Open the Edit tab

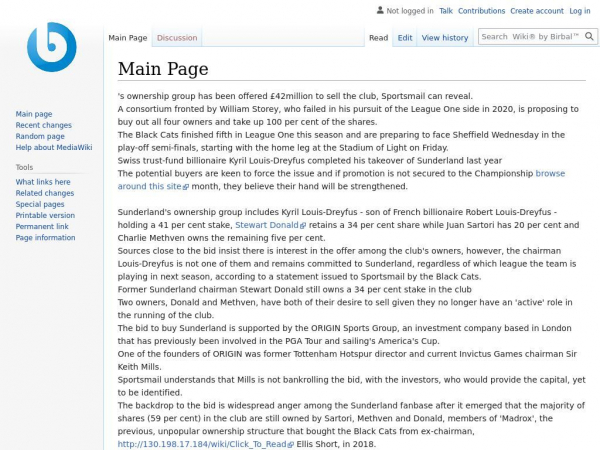(405, 38)
